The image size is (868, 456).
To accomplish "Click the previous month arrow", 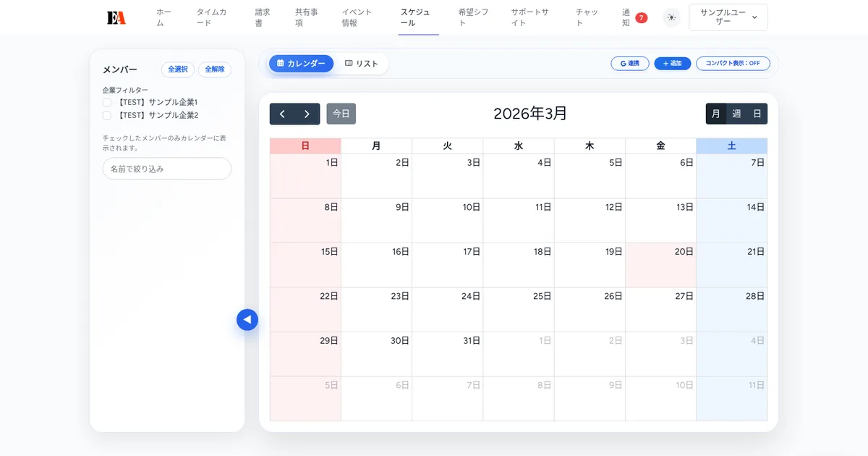I will tap(283, 114).
